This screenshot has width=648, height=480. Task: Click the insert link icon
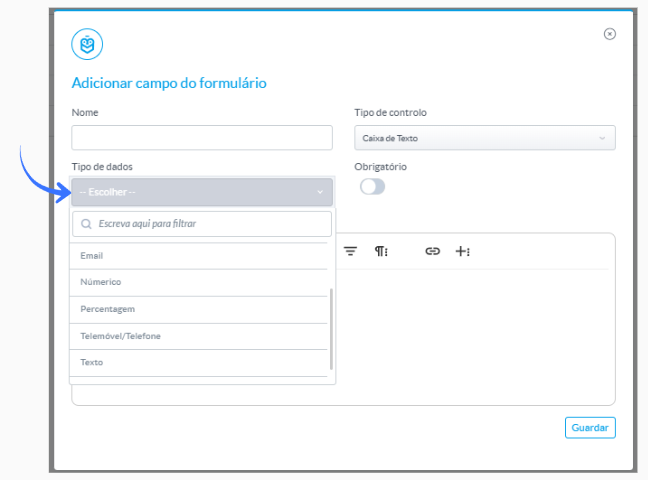[432, 251]
